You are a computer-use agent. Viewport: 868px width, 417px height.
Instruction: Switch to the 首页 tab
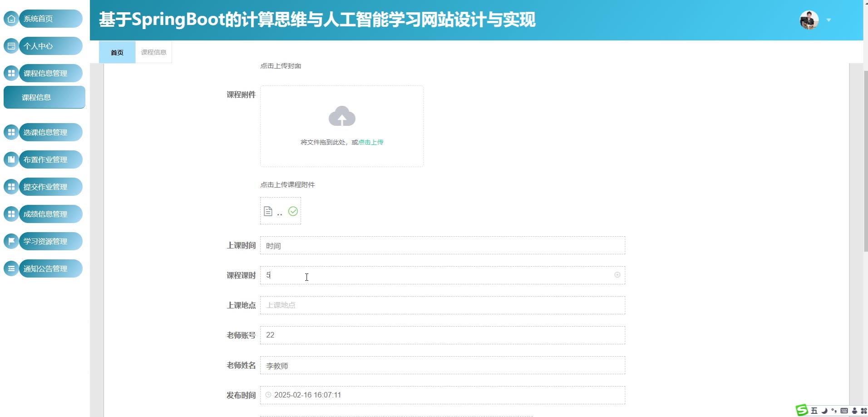(117, 52)
